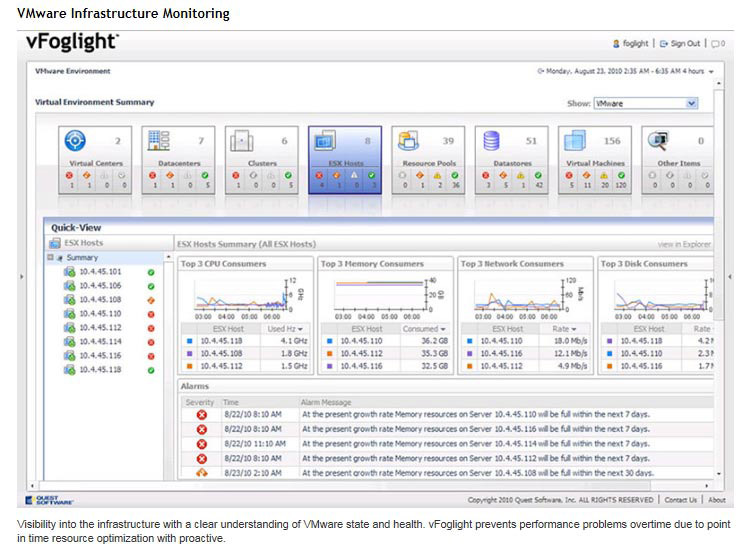
Task: Open the messages bubble icon in header
Action: [x=716, y=44]
